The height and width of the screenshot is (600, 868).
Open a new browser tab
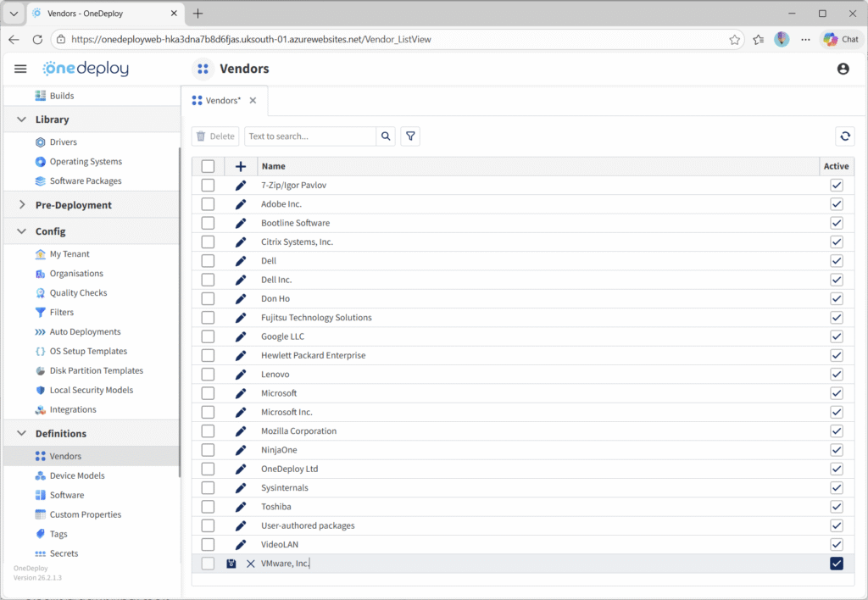(198, 14)
